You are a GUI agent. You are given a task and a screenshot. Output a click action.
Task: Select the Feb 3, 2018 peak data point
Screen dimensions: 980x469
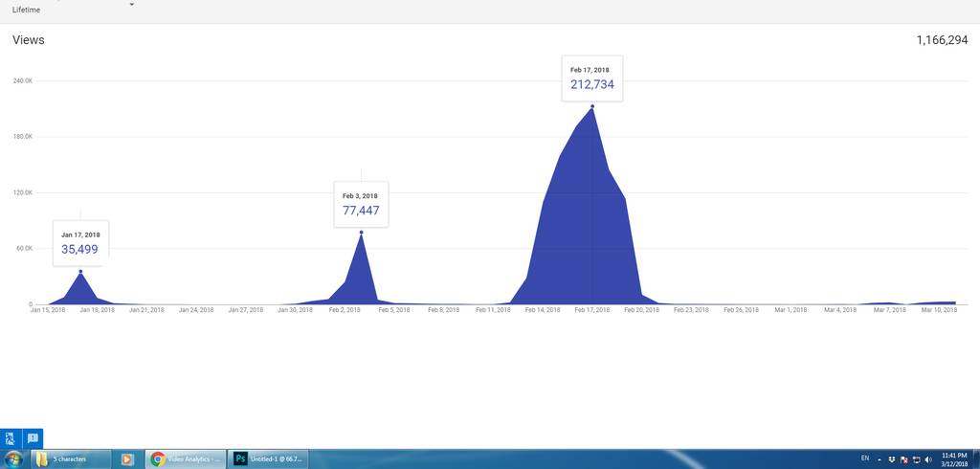click(x=361, y=233)
